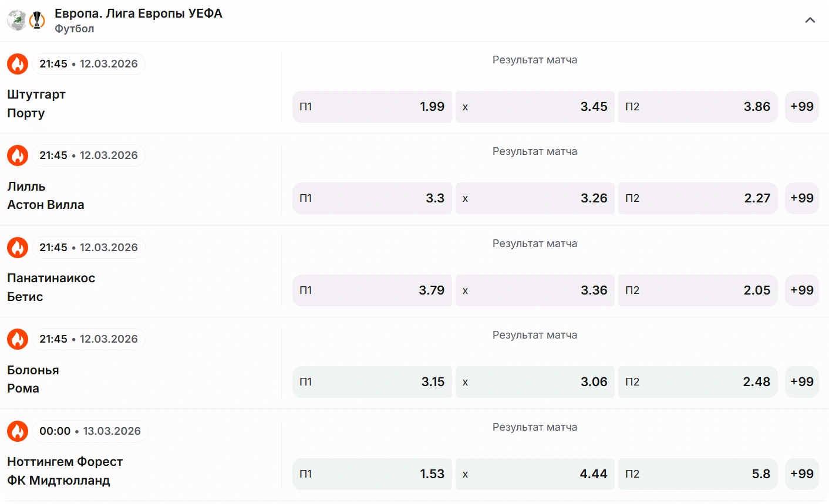This screenshot has height=504, width=829.
Task: Click the 21:45 12.03.2026 time badge for Панатинаикос
Action: (89, 248)
